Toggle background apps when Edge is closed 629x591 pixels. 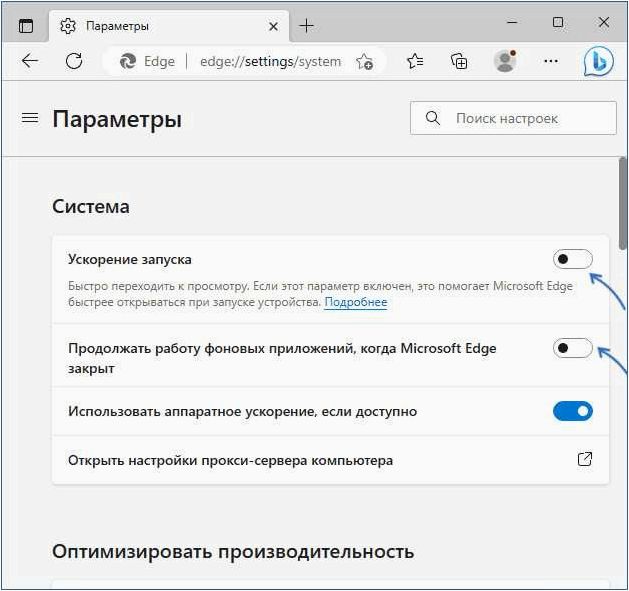[572, 348]
